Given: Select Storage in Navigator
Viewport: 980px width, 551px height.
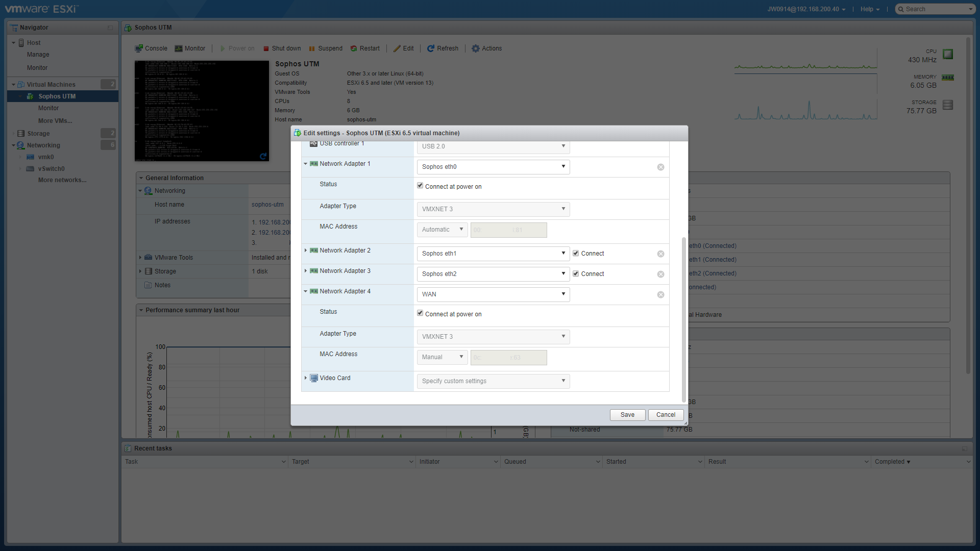Looking at the screenshot, I should tap(38, 134).
